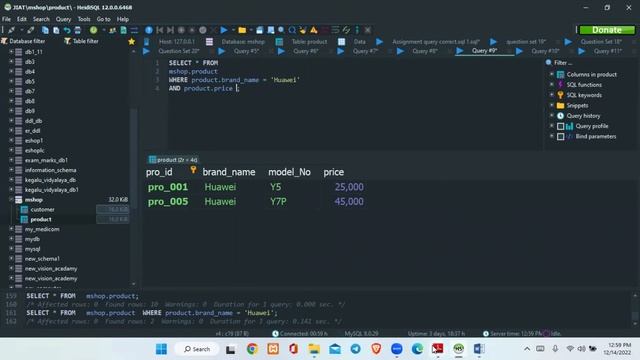Click the Undo toolbar icon
Screen dimensions: 640x360
pyautogui.click(x=67, y=30)
